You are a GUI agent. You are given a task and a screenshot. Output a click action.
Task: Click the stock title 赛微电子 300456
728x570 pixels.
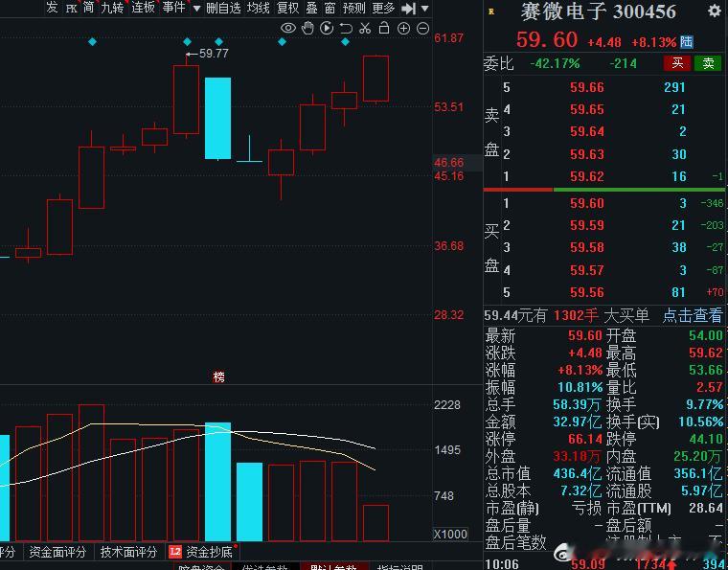point(598,12)
